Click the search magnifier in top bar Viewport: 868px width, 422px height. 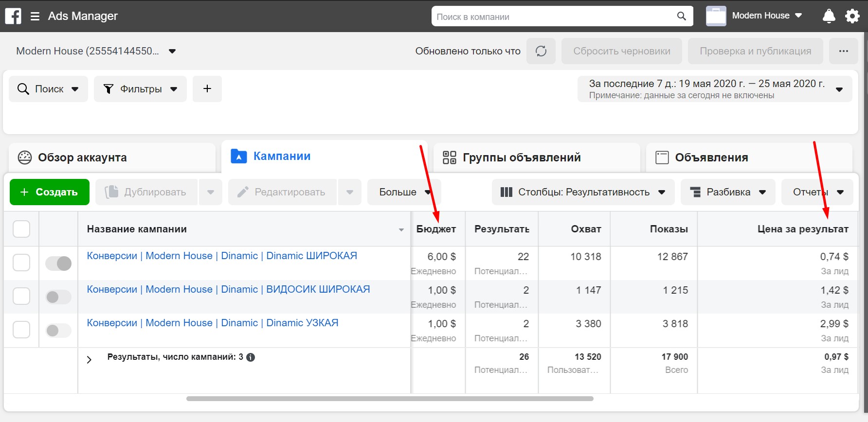coord(682,17)
